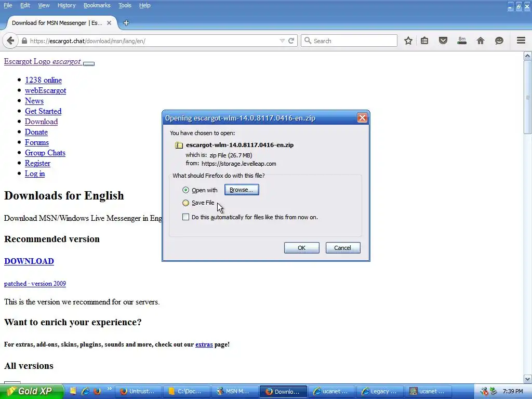The width and height of the screenshot is (532, 399).
Task: Cancel the file opening dialog
Action: (x=343, y=248)
